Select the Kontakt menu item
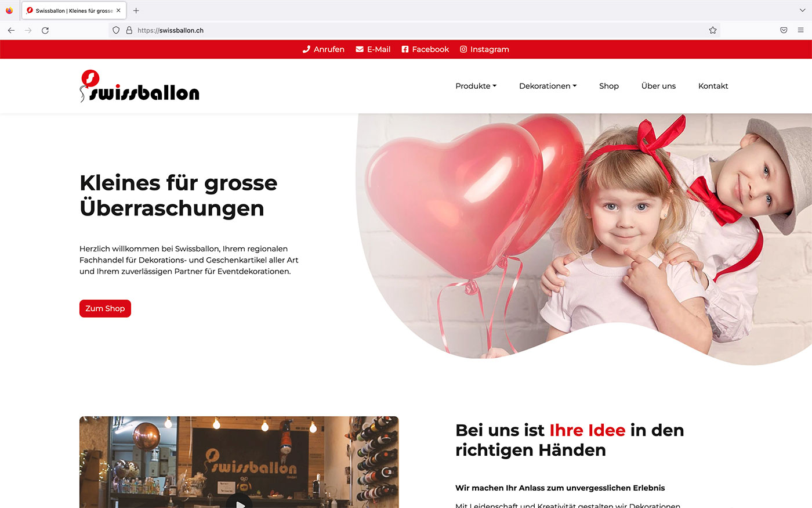812x508 pixels. click(x=713, y=86)
